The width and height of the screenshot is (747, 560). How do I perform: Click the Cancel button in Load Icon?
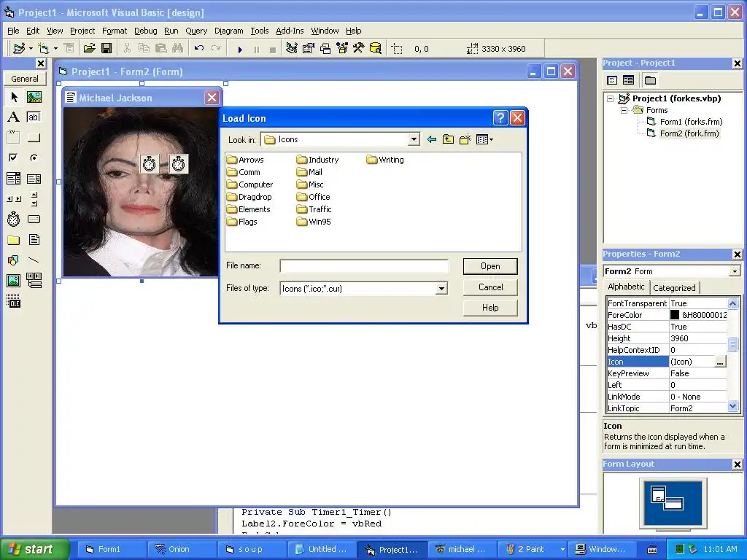click(490, 287)
